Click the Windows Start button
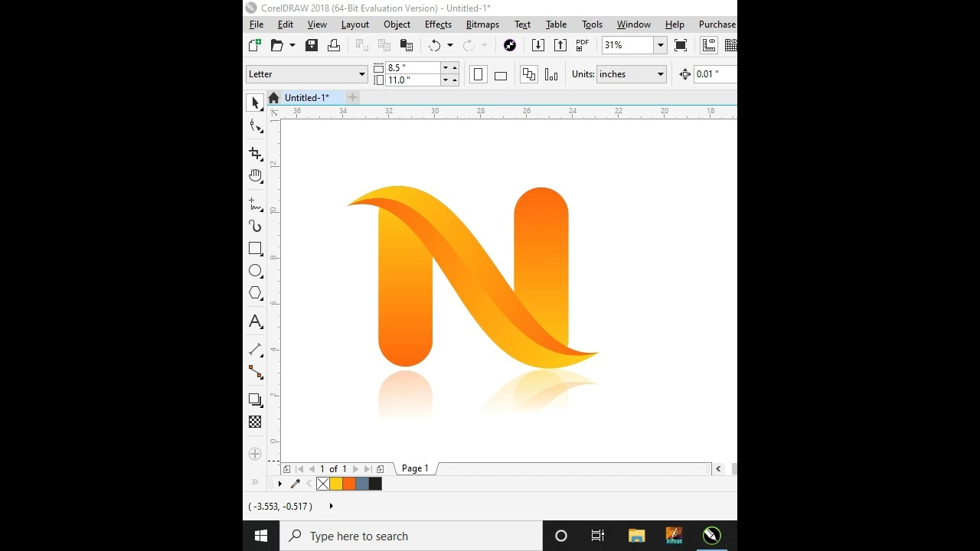The height and width of the screenshot is (551, 980). 261,536
